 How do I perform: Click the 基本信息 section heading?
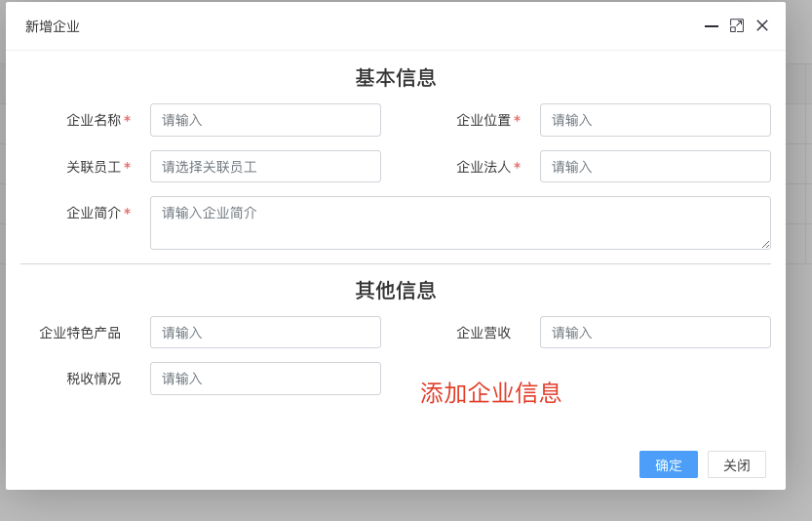click(396, 78)
